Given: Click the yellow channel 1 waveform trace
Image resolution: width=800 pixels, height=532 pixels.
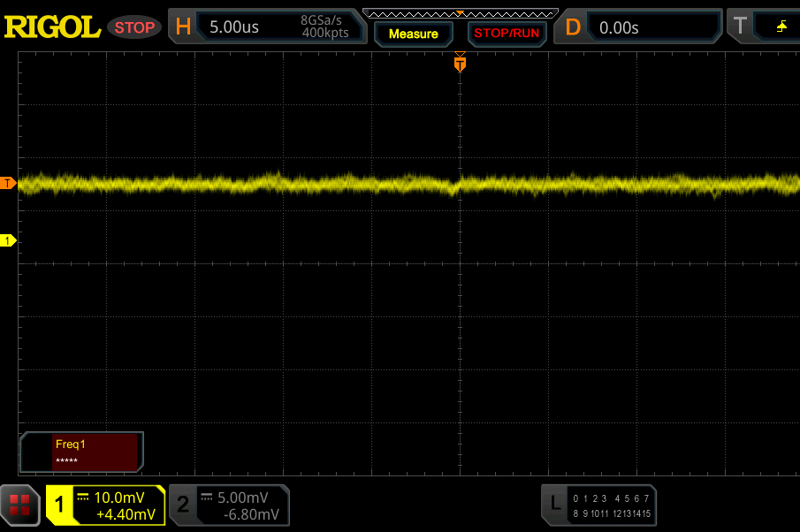Looking at the screenshot, I should coord(408,184).
